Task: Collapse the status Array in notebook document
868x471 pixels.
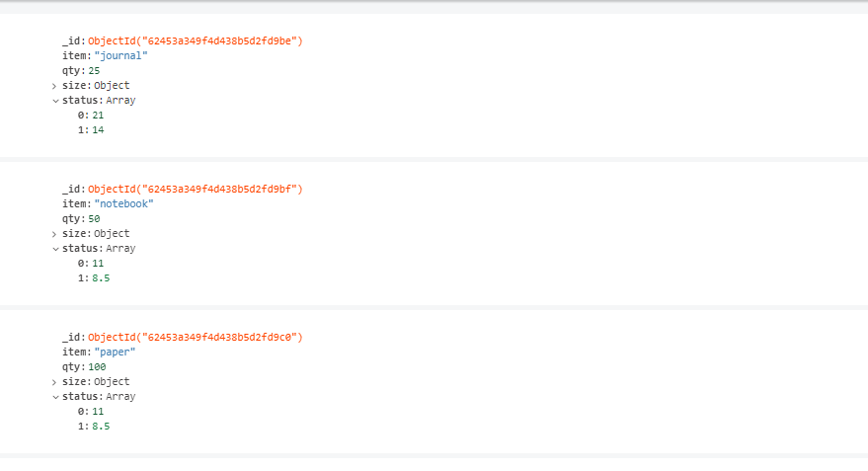Action: (55, 249)
